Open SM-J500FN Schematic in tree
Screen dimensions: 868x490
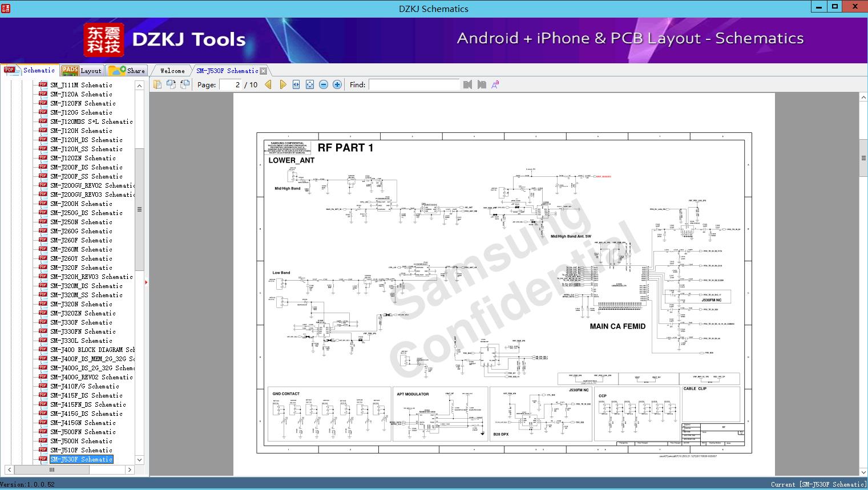83,432
